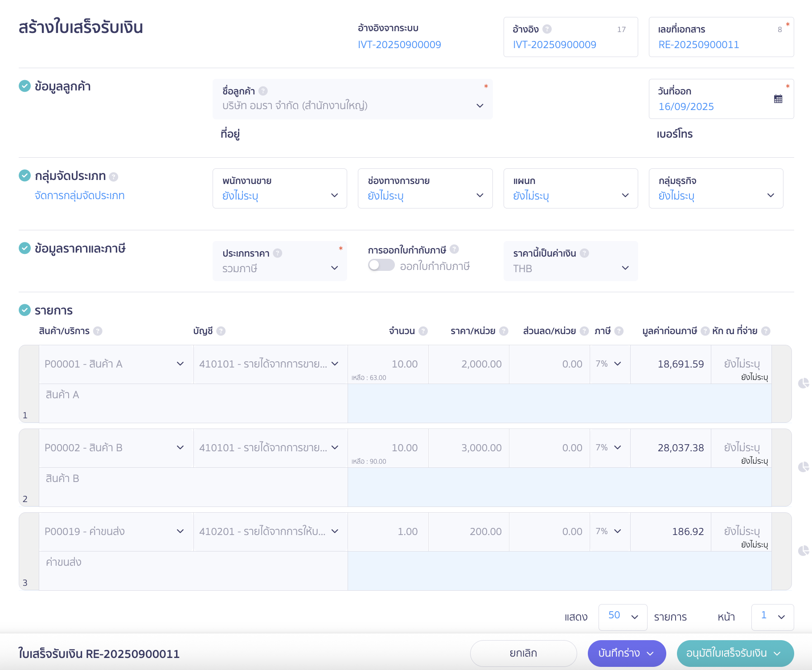Click pie chart icon for row 2 สินค้า B

tap(803, 467)
